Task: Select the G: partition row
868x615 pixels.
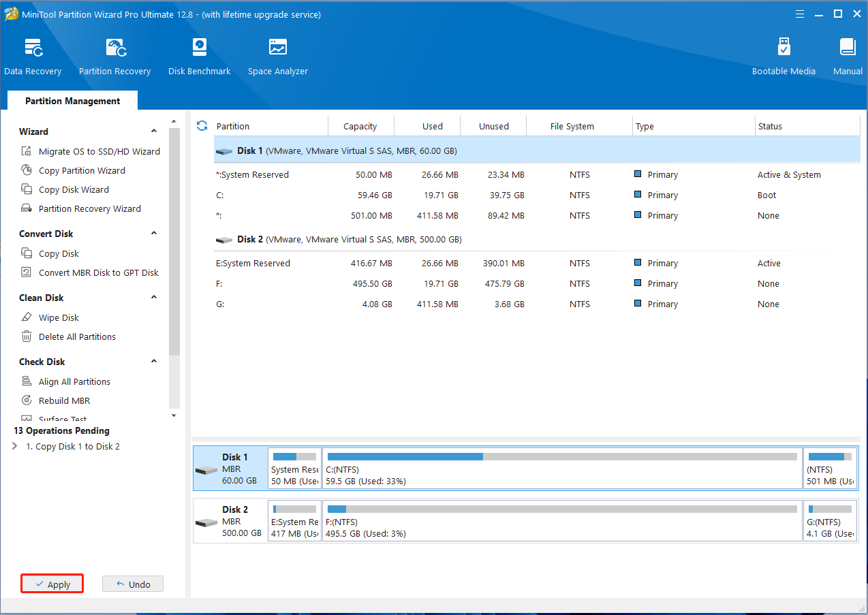Action: (537, 304)
